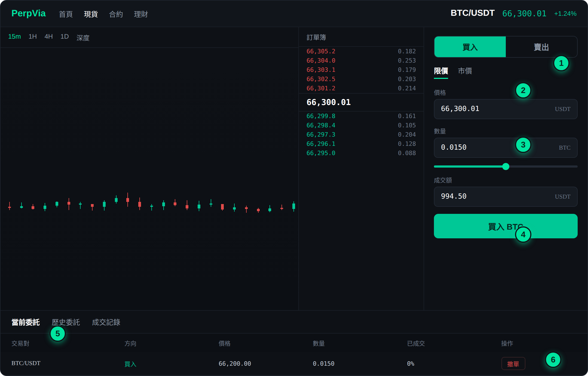Click the PerpVia logo

click(x=29, y=13)
